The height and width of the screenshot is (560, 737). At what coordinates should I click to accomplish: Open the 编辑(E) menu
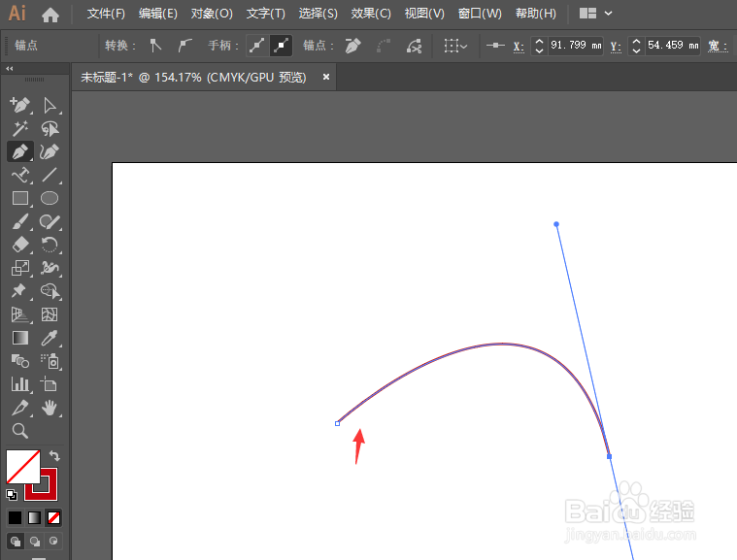pyautogui.click(x=158, y=14)
